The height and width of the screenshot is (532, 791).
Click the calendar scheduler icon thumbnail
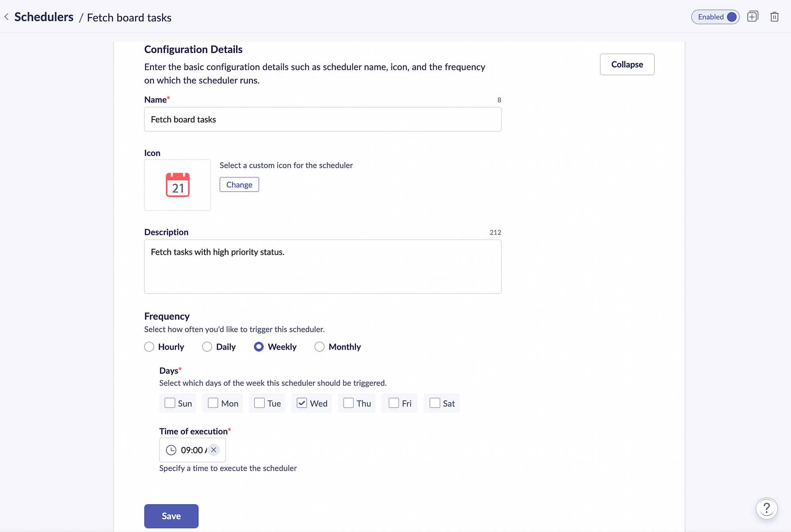(178, 185)
